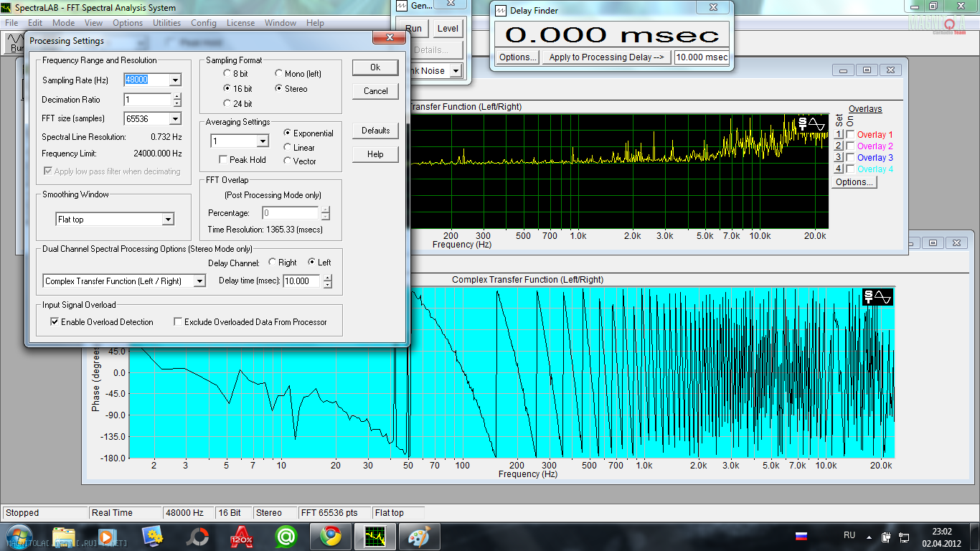The image size is (980, 551).
Task: Click Run in the Generator window
Action: 413,29
